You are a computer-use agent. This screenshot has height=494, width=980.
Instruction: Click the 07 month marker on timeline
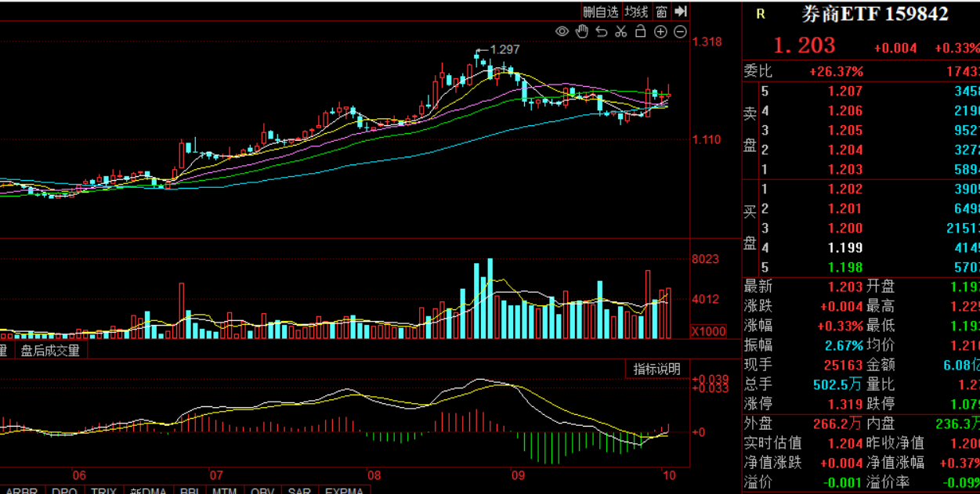click(x=217, y=475)
